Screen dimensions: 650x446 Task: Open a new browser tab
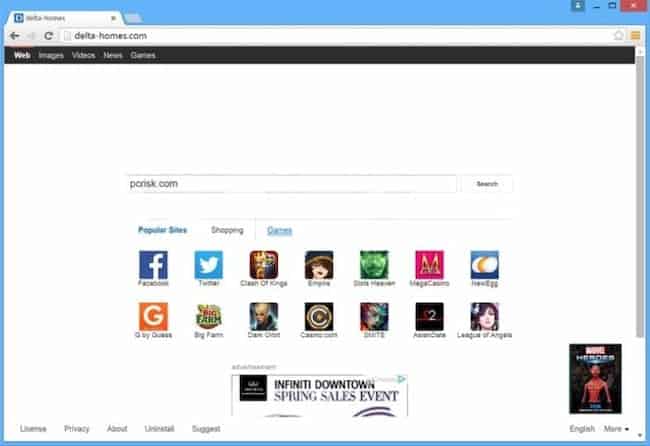[133, 18]
